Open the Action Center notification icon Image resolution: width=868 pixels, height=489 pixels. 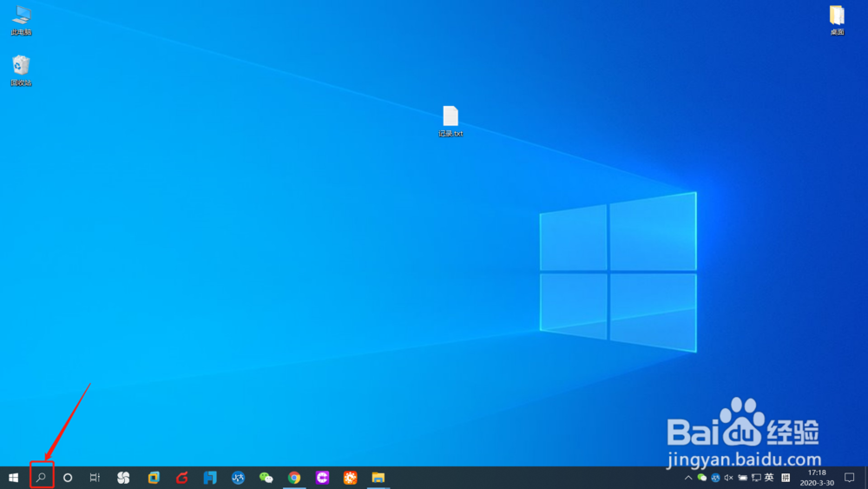[x=850, y=478]
